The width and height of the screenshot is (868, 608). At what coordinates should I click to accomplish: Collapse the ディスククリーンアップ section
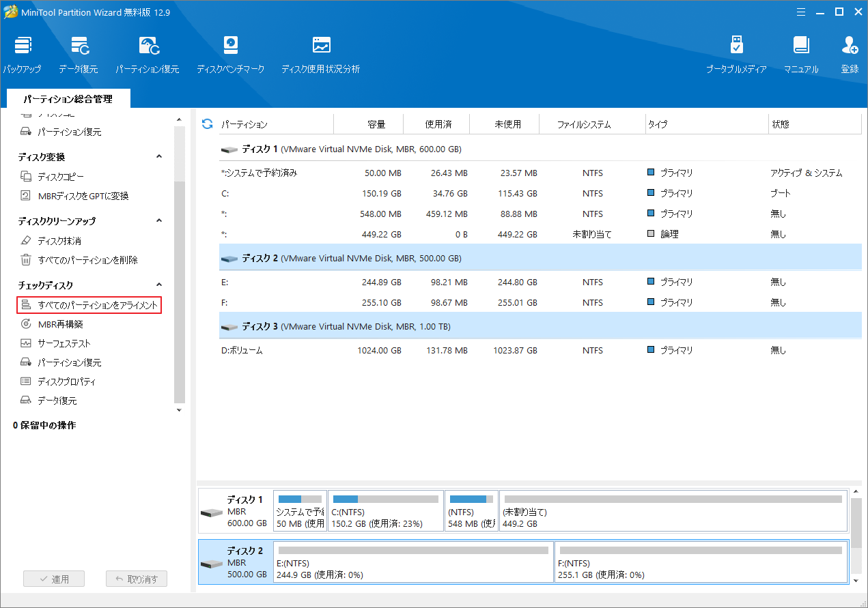[x=159, y=220]
